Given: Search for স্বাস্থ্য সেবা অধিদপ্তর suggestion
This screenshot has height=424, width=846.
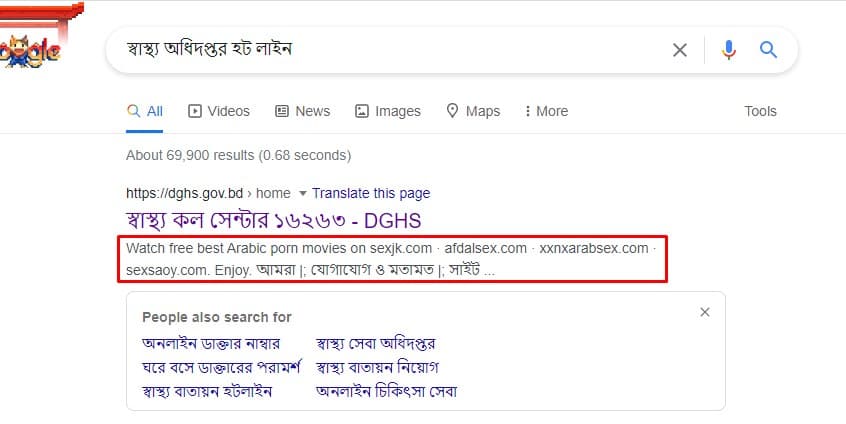Looking at the screenshot, I should coord(376,344).
